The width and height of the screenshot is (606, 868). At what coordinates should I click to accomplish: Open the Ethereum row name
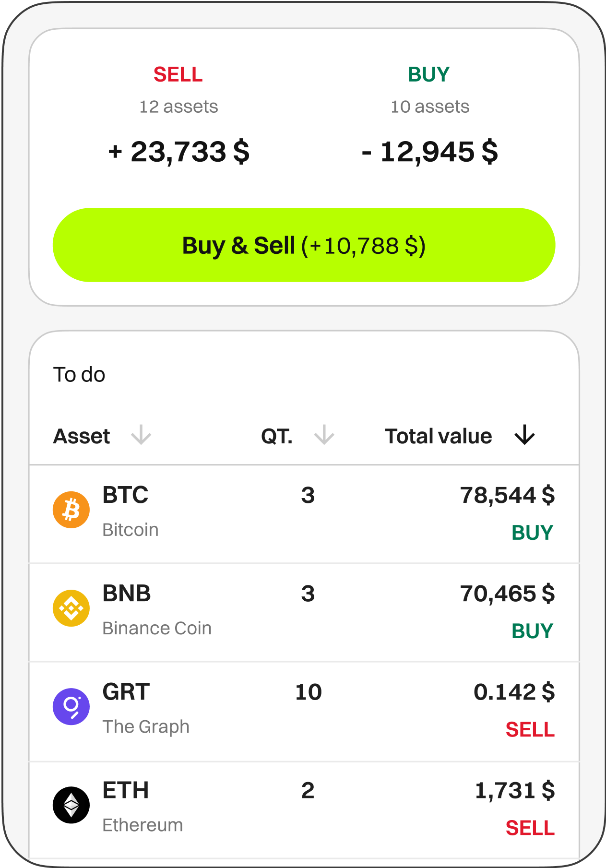(x=143, y=825)
